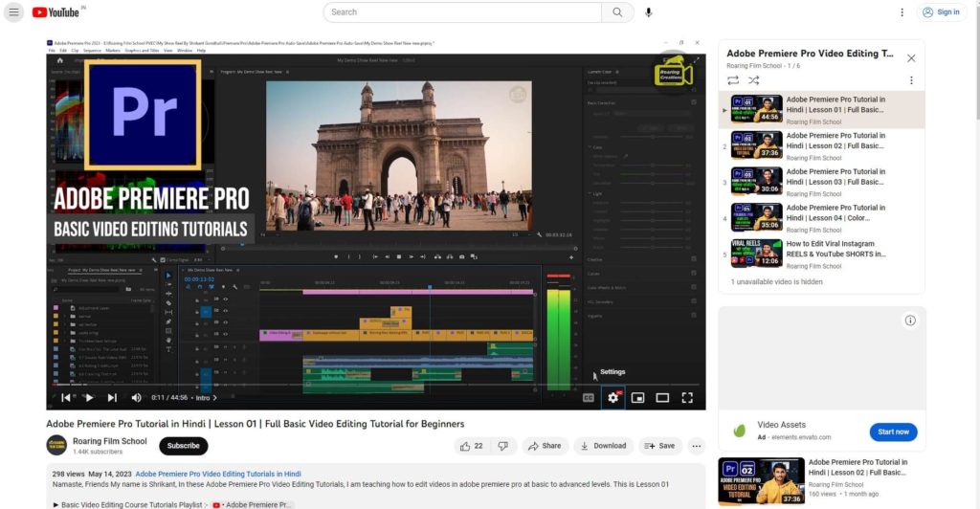Select Lesson 03 title in playlist

[x=835, y=177]
